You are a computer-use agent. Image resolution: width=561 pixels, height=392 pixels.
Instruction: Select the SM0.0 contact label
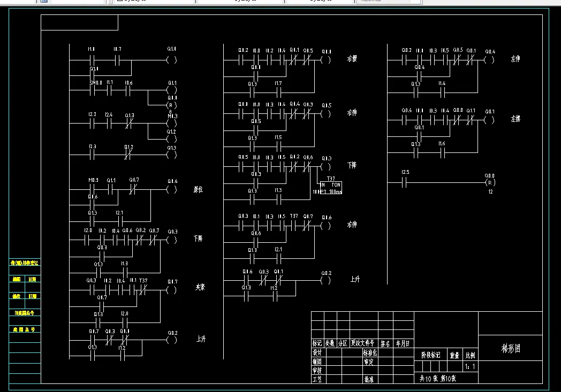(95, 82)
